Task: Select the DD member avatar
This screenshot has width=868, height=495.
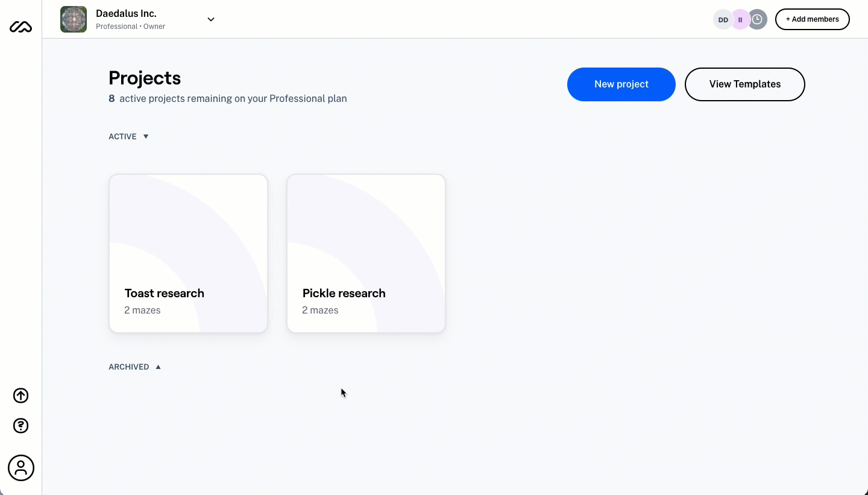Action: [723, 19]
